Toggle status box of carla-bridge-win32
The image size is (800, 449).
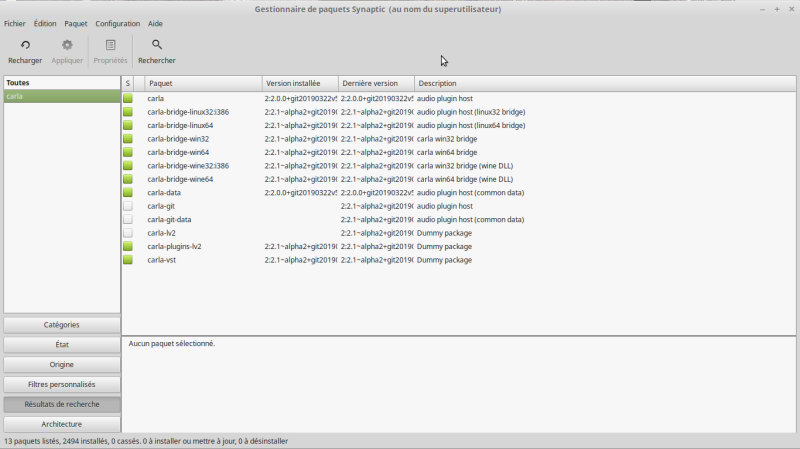point(128,139)
